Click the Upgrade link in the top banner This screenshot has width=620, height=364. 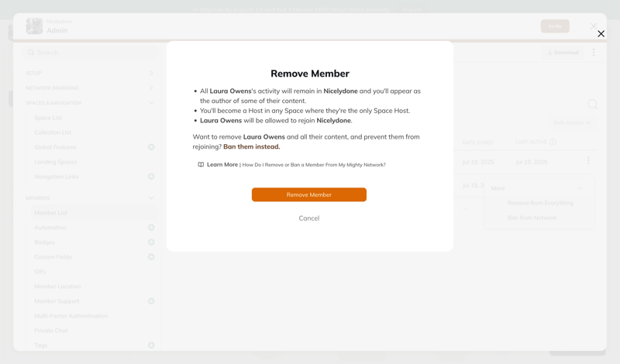pyautogui.click(x=412, y=9)
